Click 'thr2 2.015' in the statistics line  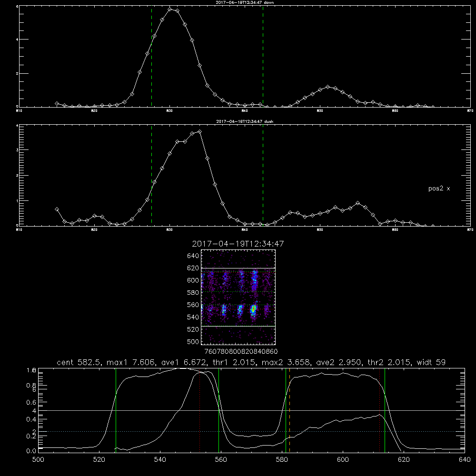click(389, 362)
